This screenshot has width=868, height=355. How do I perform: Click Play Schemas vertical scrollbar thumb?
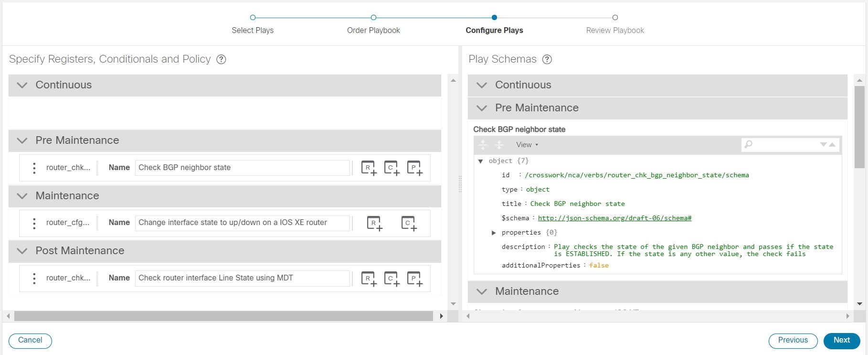859,127
